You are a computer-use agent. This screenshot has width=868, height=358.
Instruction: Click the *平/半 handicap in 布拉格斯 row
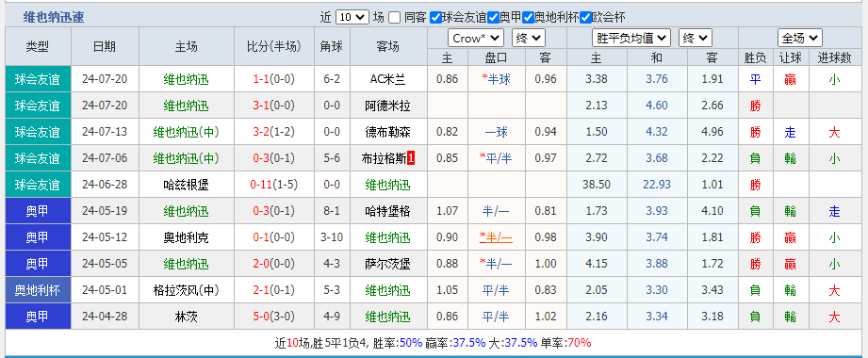tap(496, 158)
